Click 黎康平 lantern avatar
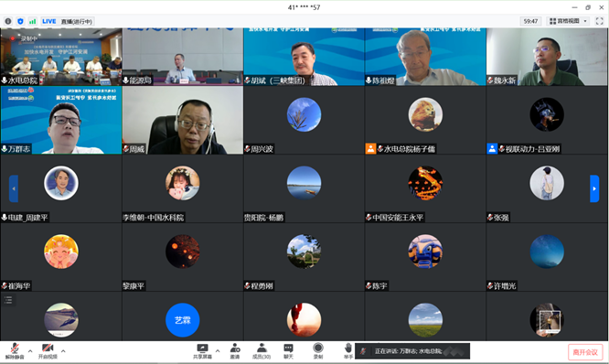609x364 pixels. 183,252
